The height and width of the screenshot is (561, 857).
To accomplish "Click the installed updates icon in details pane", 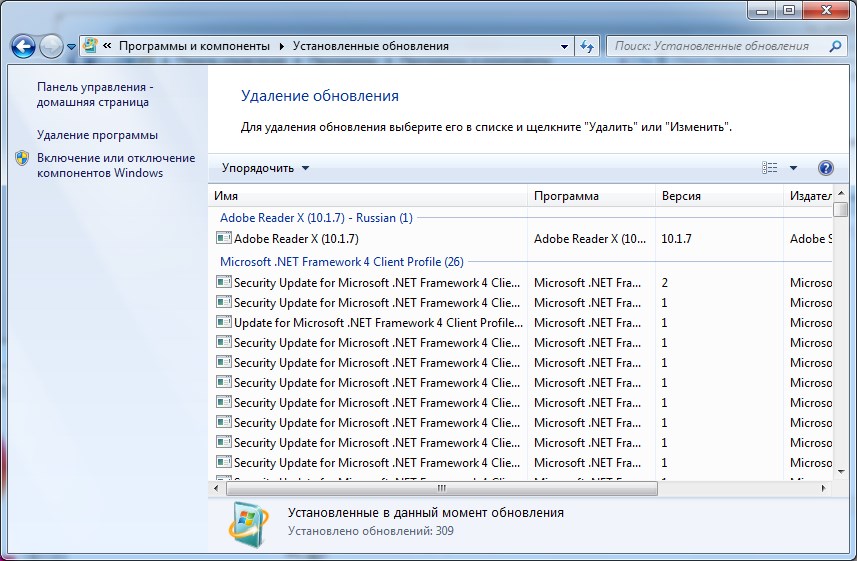I will click(x=248, y=525).
